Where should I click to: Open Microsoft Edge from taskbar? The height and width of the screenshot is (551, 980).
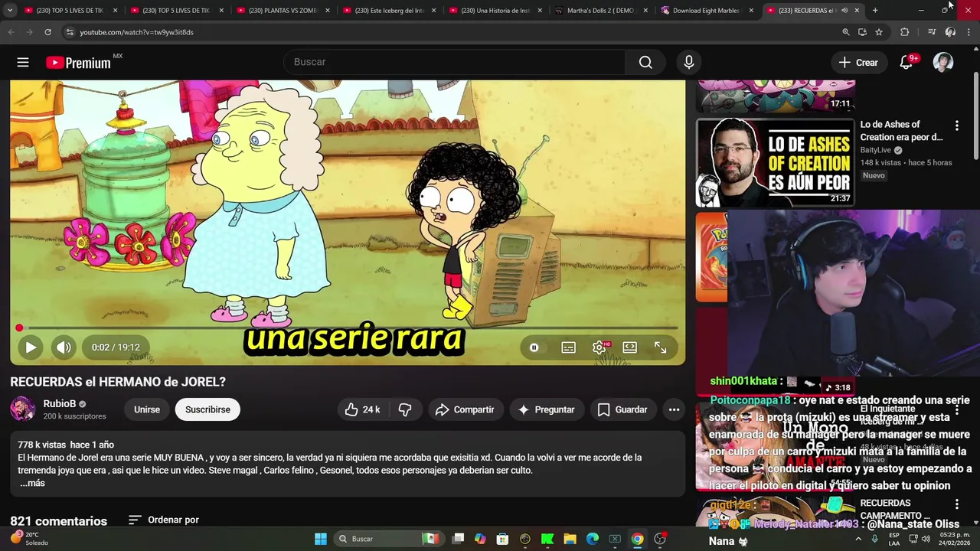tap(593, 539)
